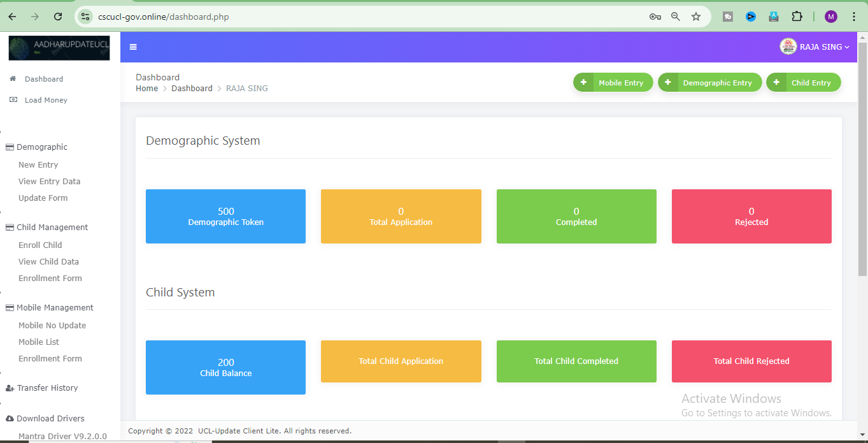Click the Demographic Entry button
Image resolution: width=868 pixels, height=443 pixels.
[709, 83]
